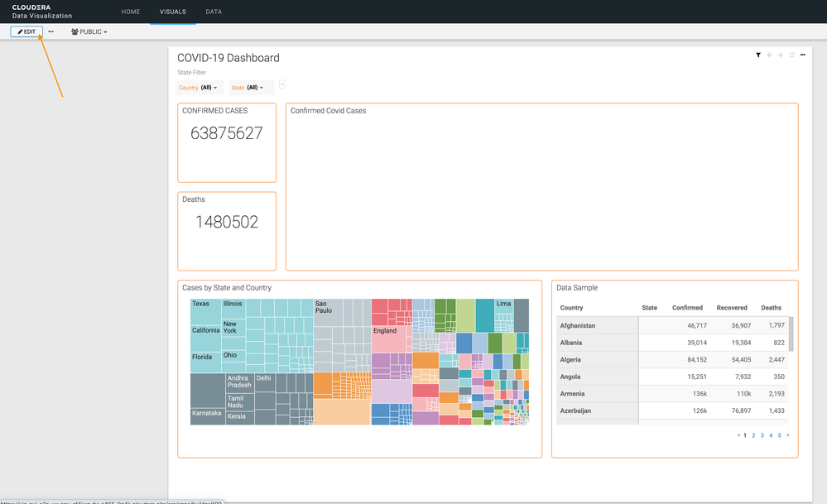The image size is (827, 504).
Task: Open the State filter dropdown
Action: (x=251, y=88)
